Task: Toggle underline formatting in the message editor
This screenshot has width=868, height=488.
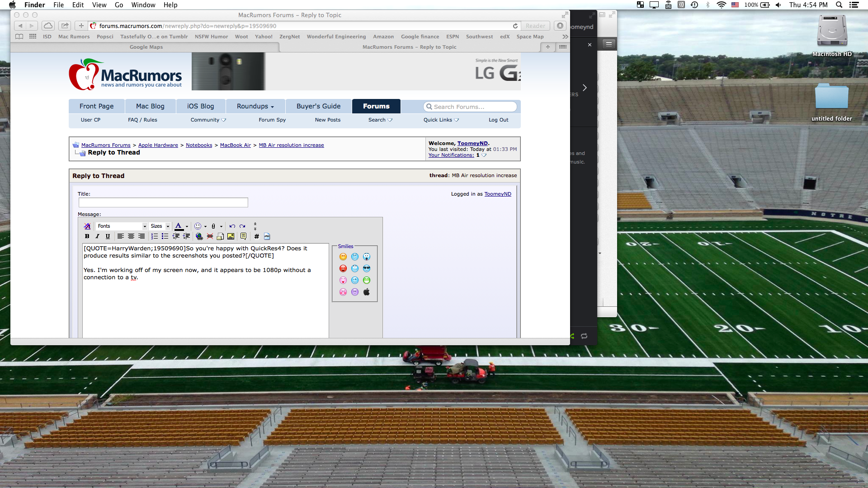Action: [x=108, y=236]
